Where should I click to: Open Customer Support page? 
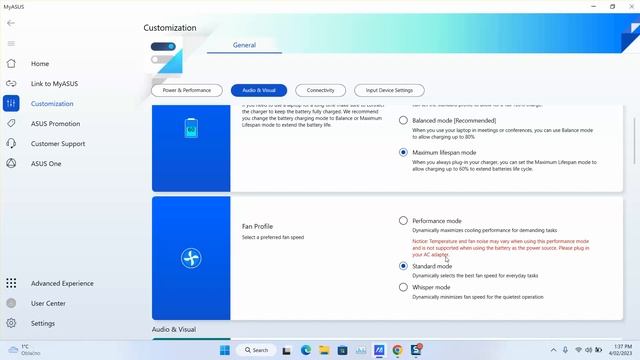tap(58, 144)
